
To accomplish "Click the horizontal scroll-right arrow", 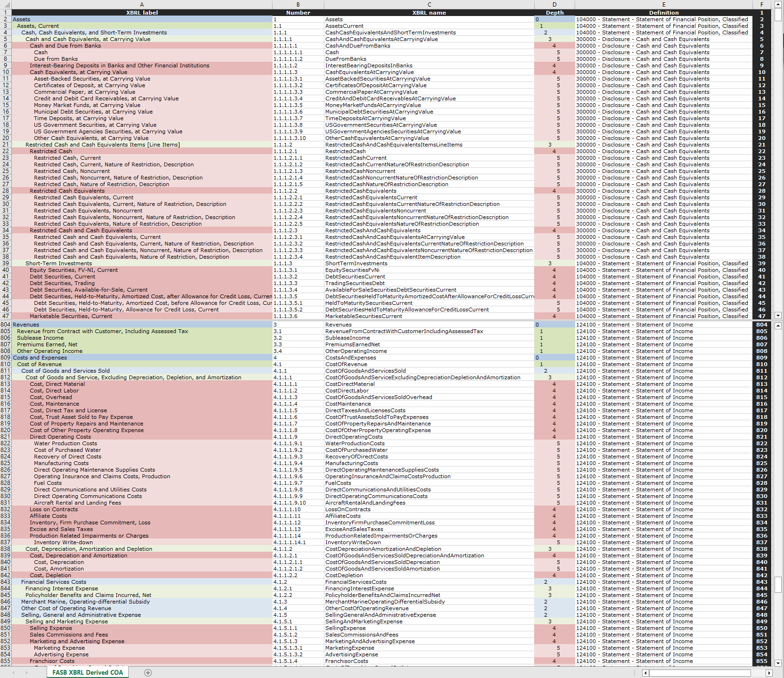I will click(x=769, y=673).
